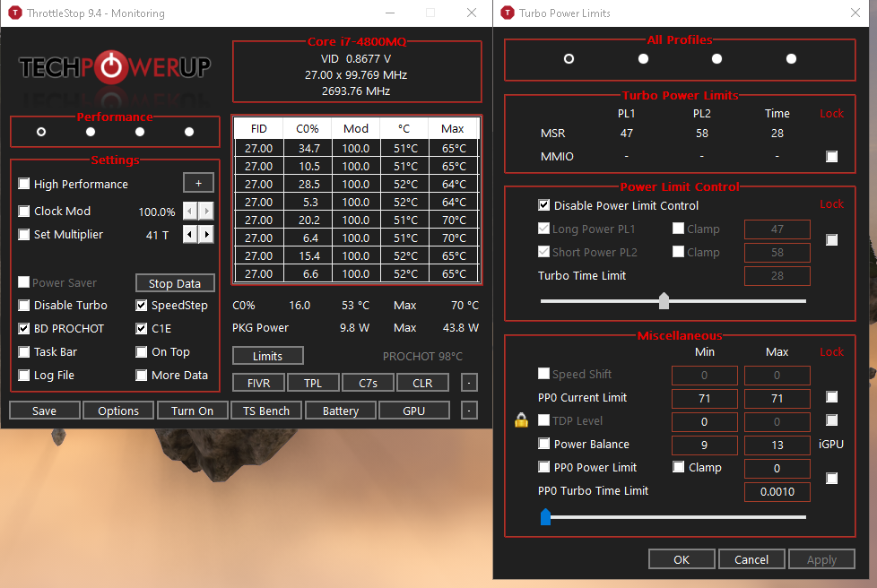This screenshot has width=877, height=588.
Task: Enable the High Performance checkbox
Action: coord(24,184)
